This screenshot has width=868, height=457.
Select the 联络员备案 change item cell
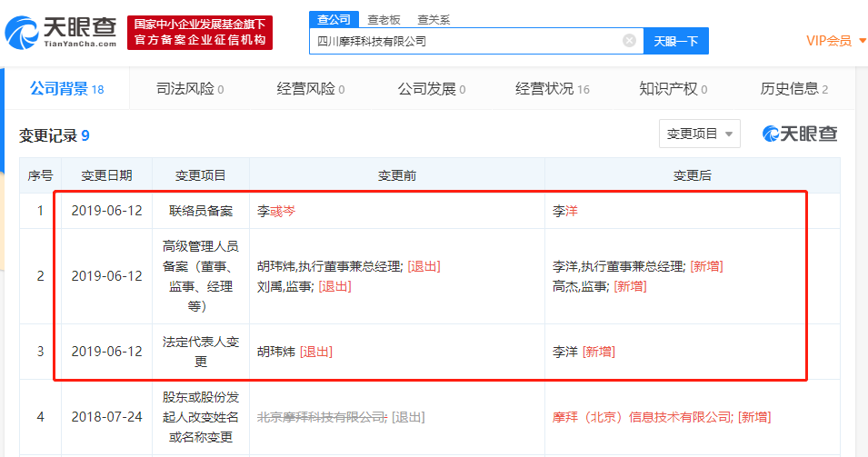(200, 211)
